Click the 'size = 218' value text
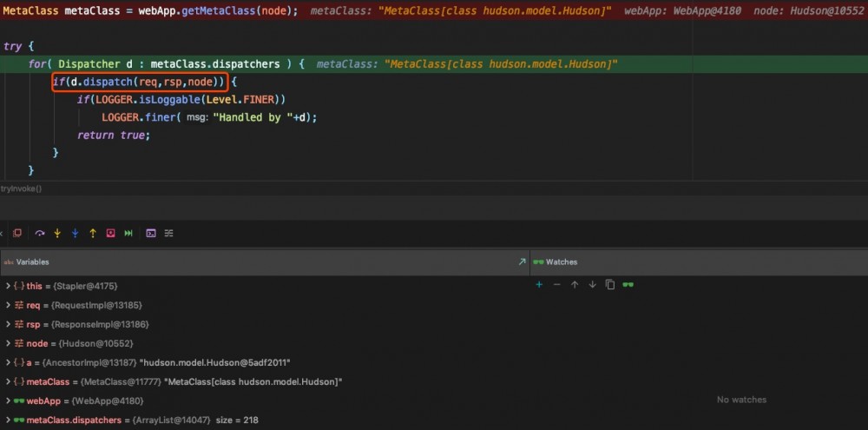Viewport: 868px width, 430px height. click(x=237, y=420)
